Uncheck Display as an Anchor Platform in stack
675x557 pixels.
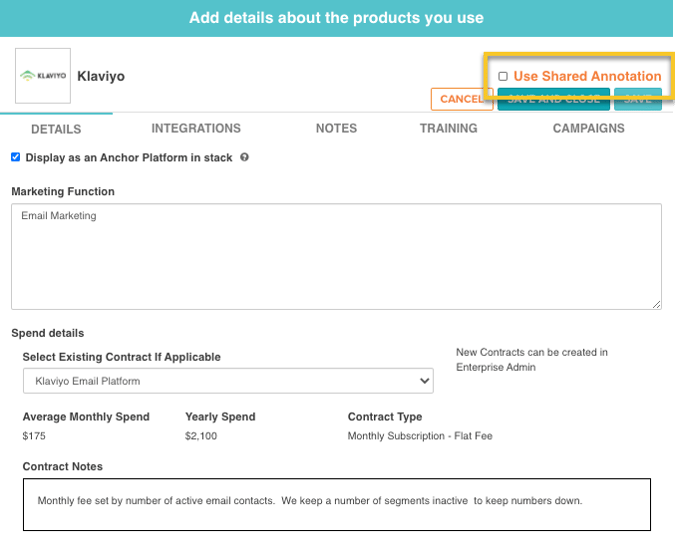point(15,157)
